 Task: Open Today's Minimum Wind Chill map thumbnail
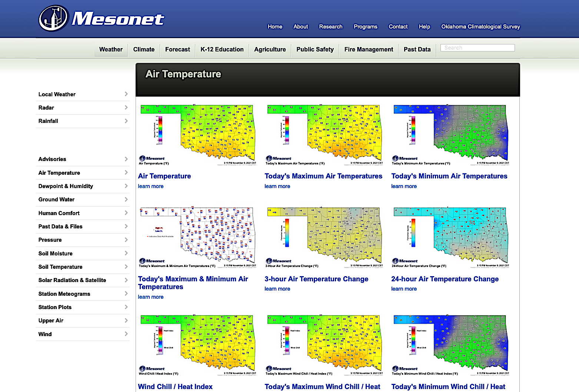pos(450,345)
